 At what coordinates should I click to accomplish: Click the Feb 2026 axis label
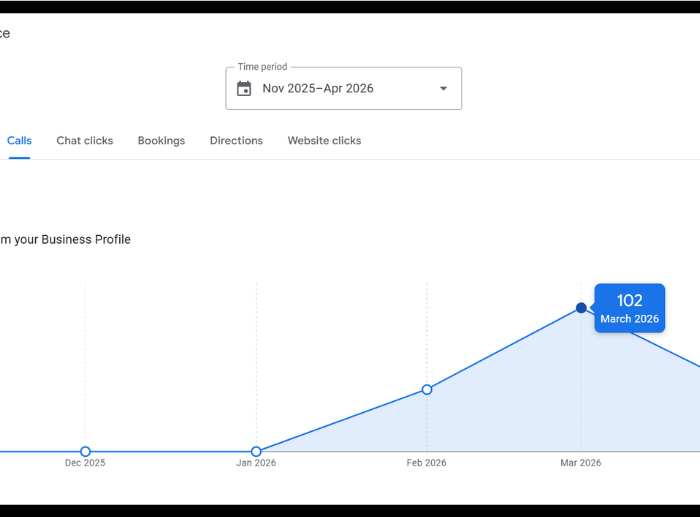pos(427,463)
